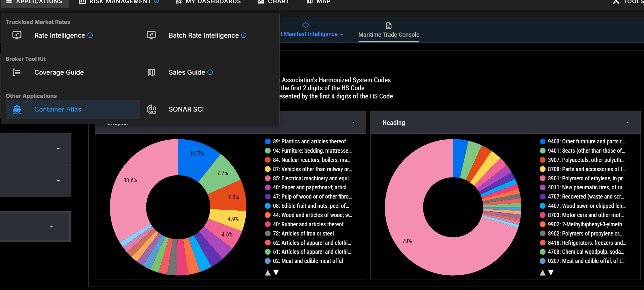Click the Maritime Trade Console document icon
644x290 pixels.
pyautogui.click(x=389, y=25)
